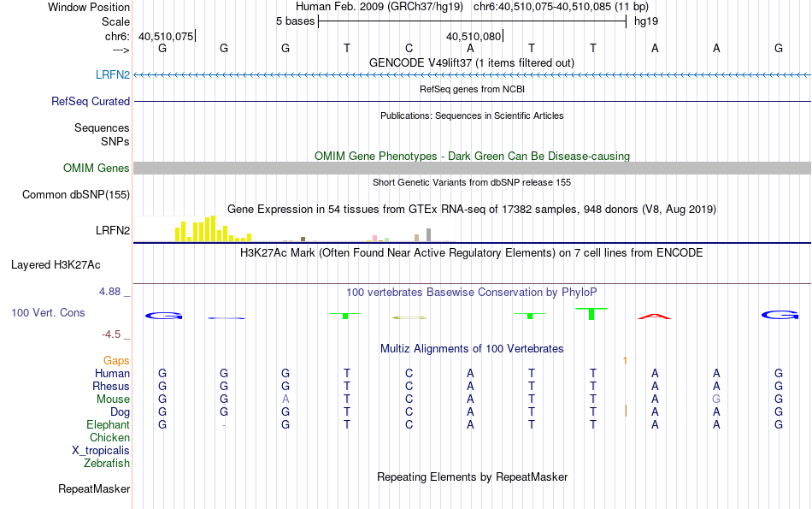Image resolution: width=812 pixels, height=509 pixels.
Task: Click the Sequences track label
Action: (x=102, y=128)
